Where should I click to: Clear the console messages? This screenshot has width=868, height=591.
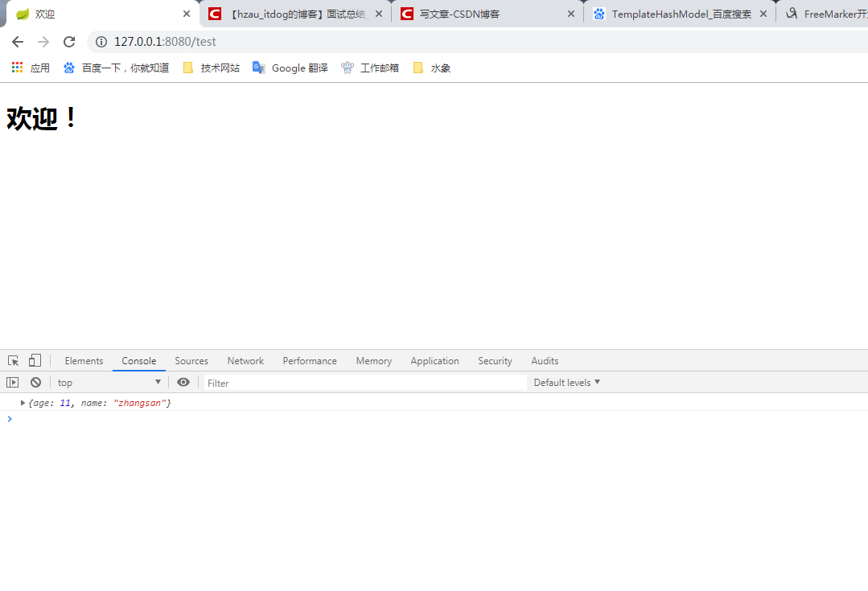(x=34, y=382)
